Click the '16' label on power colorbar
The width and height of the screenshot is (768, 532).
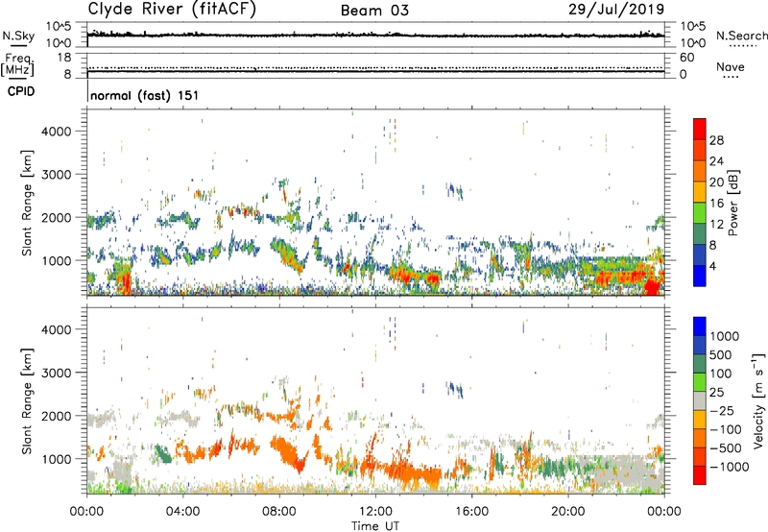716,204
